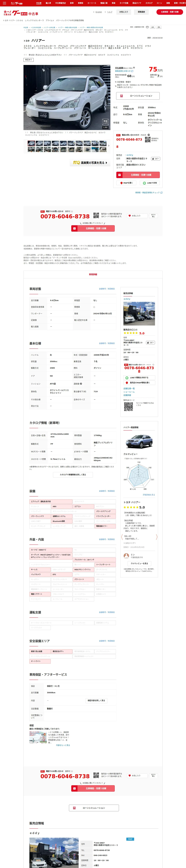Open main white Harrier photo

pyautogui.click(x=67, y=97)
